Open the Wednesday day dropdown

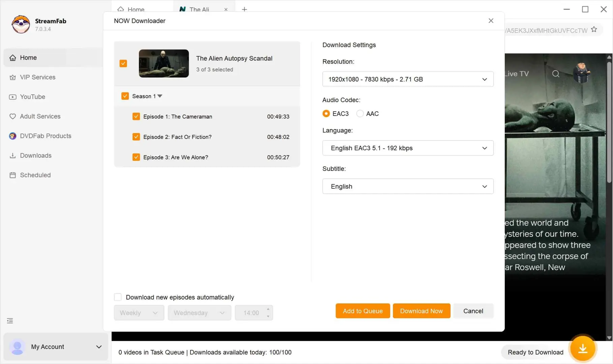pos(200,313)
